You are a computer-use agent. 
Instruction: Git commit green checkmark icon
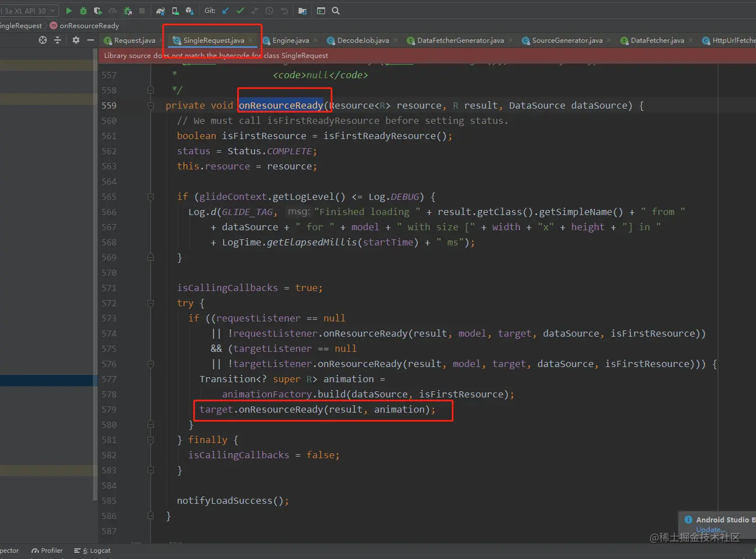(x=241, y=11)
